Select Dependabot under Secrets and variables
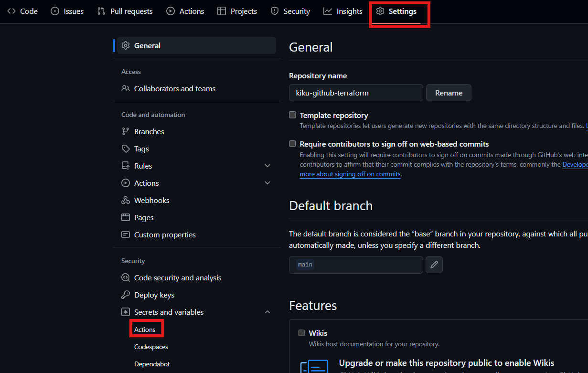Image resolution: width=588 pixels, height=373 pixels. coord(152,364)
